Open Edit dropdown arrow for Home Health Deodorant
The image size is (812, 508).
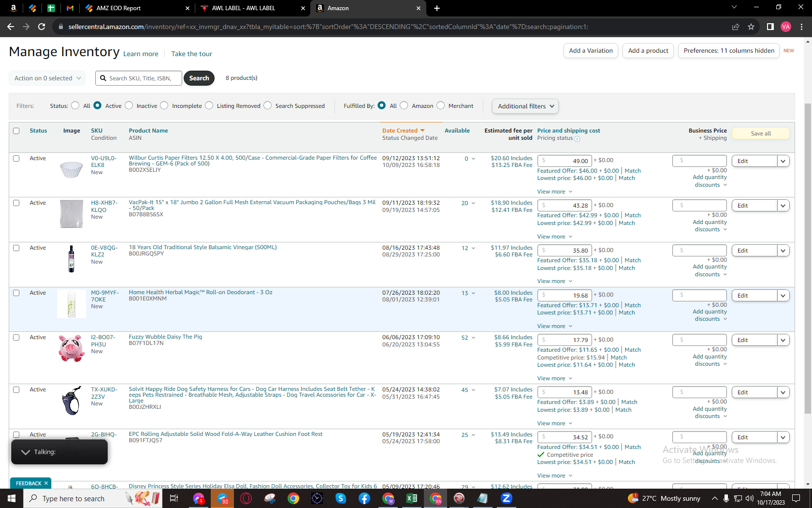(783, 296)
